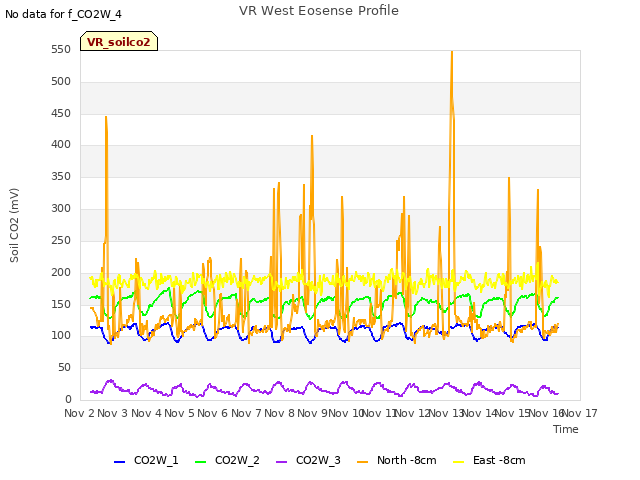Click the 150 y-axis tick label
640x480 pixels.
(x=61, y=304)
